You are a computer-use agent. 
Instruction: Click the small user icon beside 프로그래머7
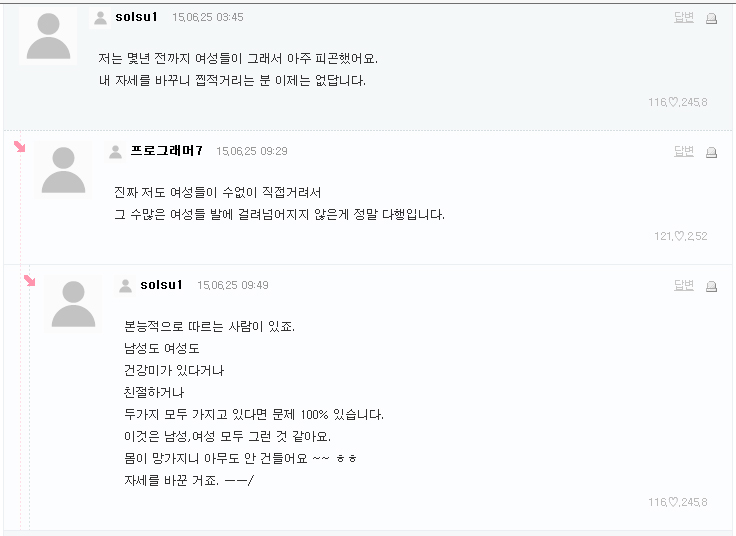click(x=115, y=151)
